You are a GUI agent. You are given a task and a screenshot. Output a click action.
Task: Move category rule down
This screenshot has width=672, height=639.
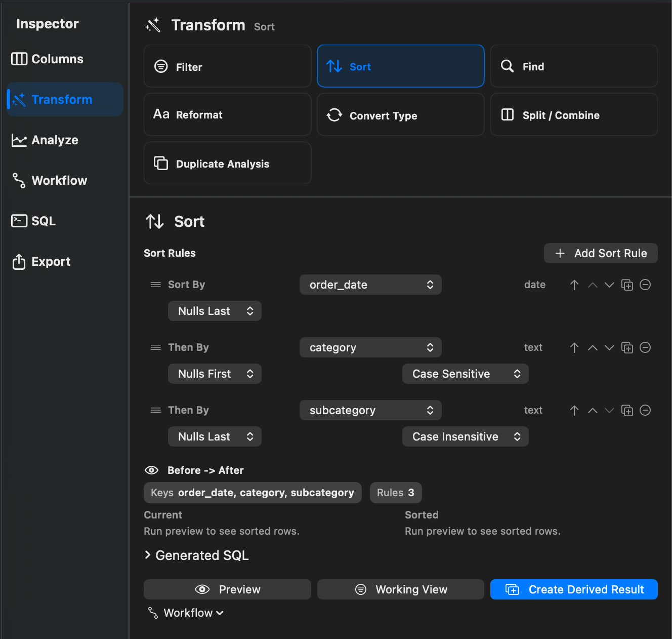point(609,347)
